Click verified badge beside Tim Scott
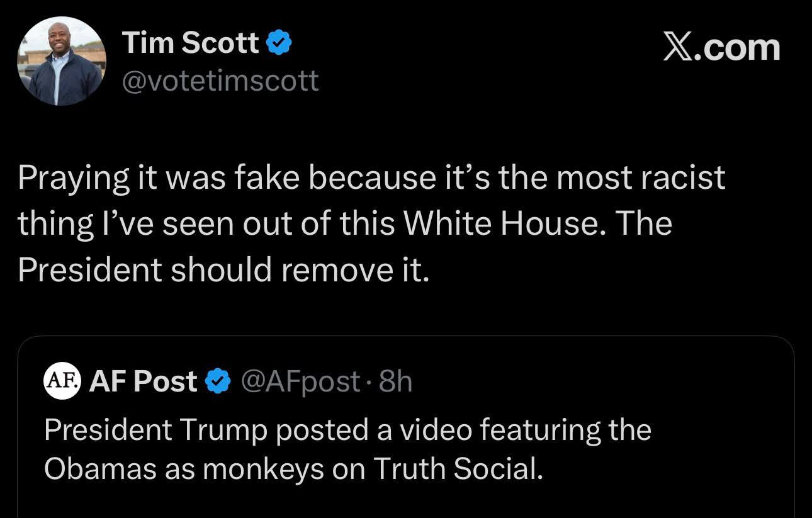The image size is (812, 518). coord(278,43)
